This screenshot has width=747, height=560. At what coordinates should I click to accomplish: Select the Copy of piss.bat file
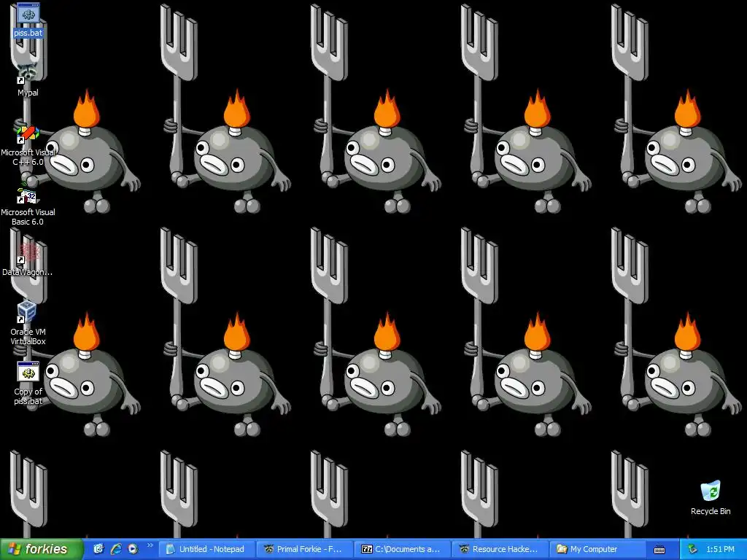pyautogui.click(x=28, y=384)
